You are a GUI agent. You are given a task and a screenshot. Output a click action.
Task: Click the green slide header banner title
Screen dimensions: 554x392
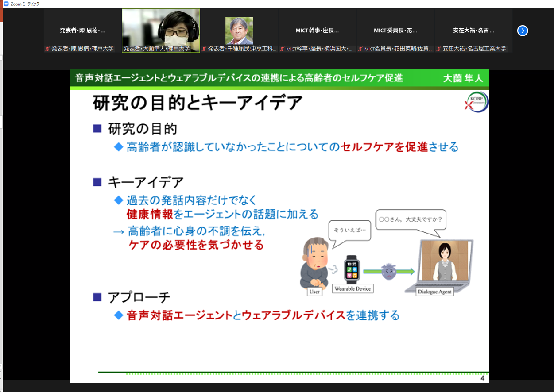(239, 78)
